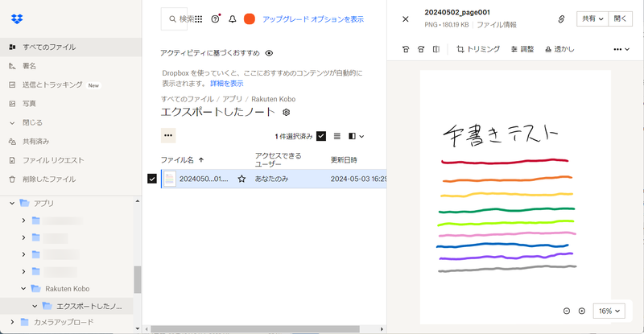Rotate image right in preview toolbar
This screenshot has width=644, height=334.
coord(420,49)
